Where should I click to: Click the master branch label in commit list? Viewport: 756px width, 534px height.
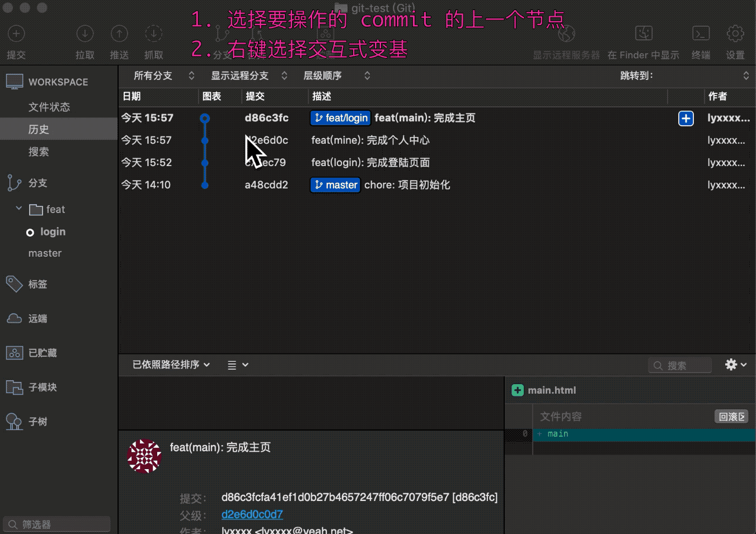(x=336, y=185)
